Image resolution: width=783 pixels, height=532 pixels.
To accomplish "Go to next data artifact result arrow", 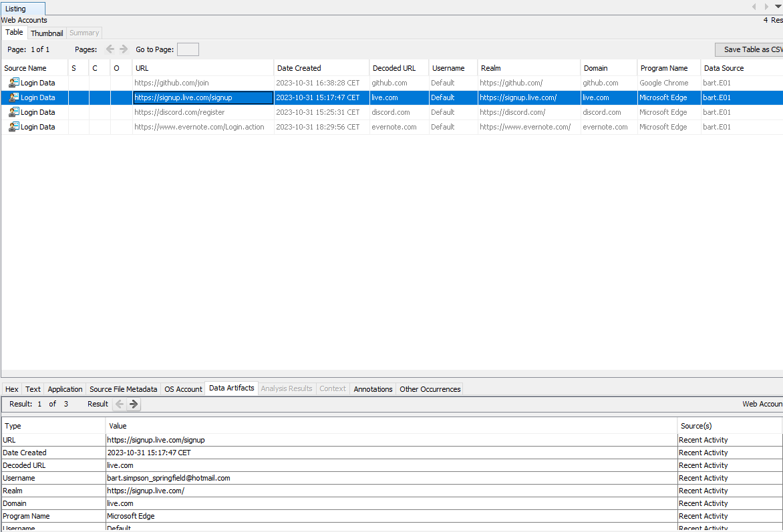I will click(x=134, y=404).
